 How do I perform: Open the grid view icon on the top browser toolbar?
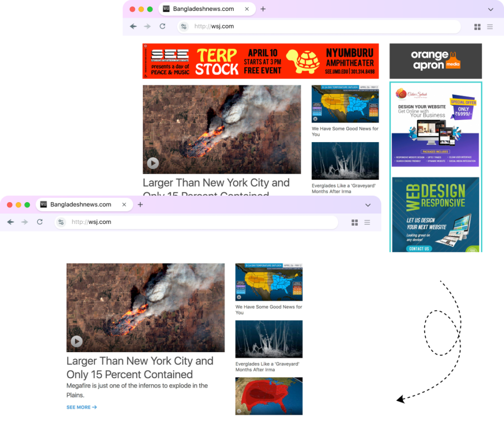click(x=477, y=26)
